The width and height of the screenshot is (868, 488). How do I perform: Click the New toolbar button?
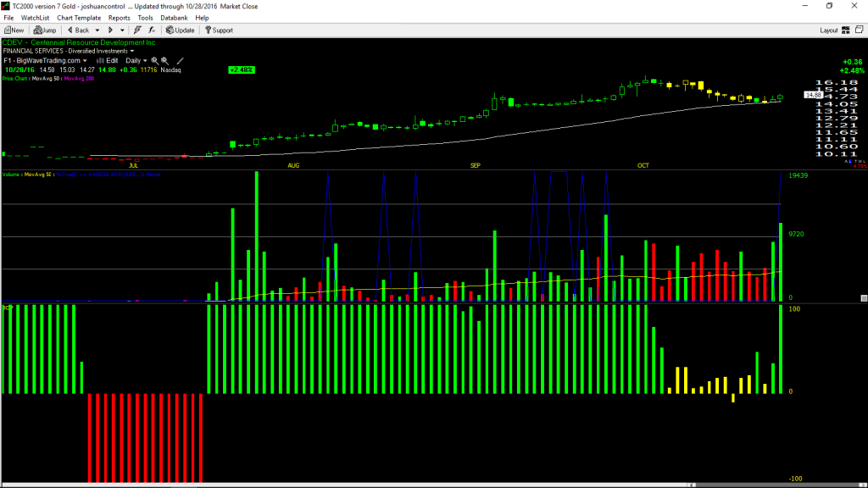coord(14,30)
